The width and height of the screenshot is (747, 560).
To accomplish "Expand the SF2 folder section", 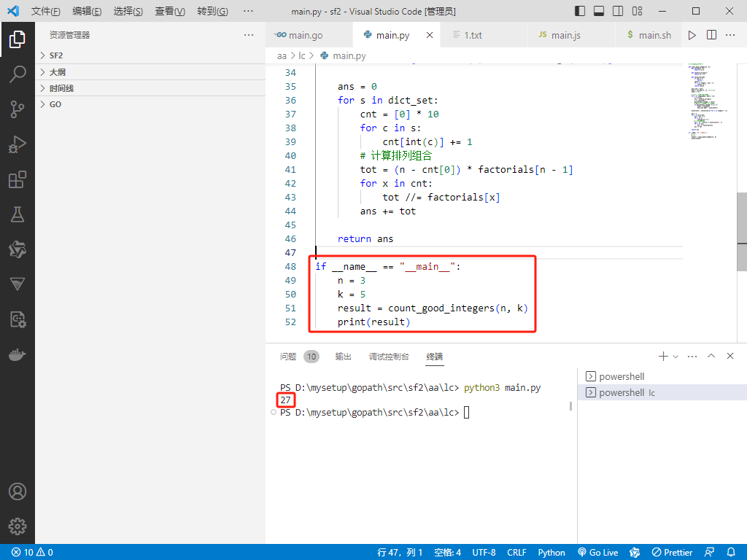I will click(150, 55).
